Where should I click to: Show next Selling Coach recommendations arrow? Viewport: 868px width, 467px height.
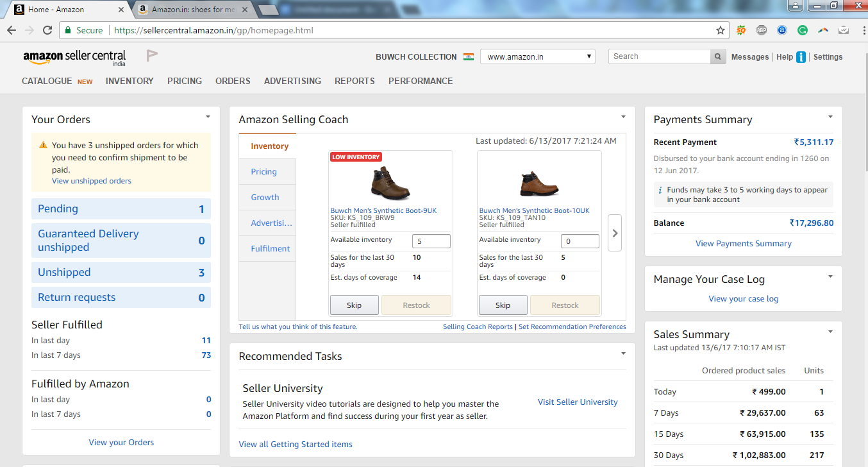pyautogui.click(x=615, y=233)
